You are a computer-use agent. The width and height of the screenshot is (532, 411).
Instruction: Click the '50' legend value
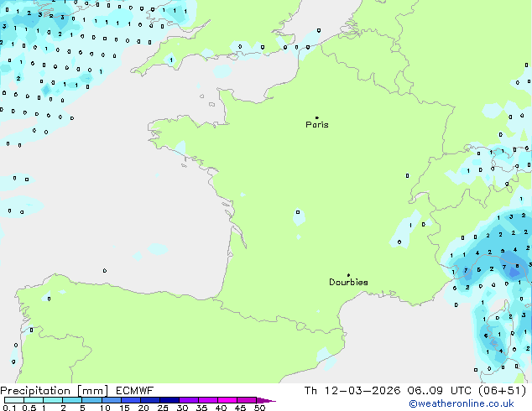pyautogui.click(x=259, y=408)
